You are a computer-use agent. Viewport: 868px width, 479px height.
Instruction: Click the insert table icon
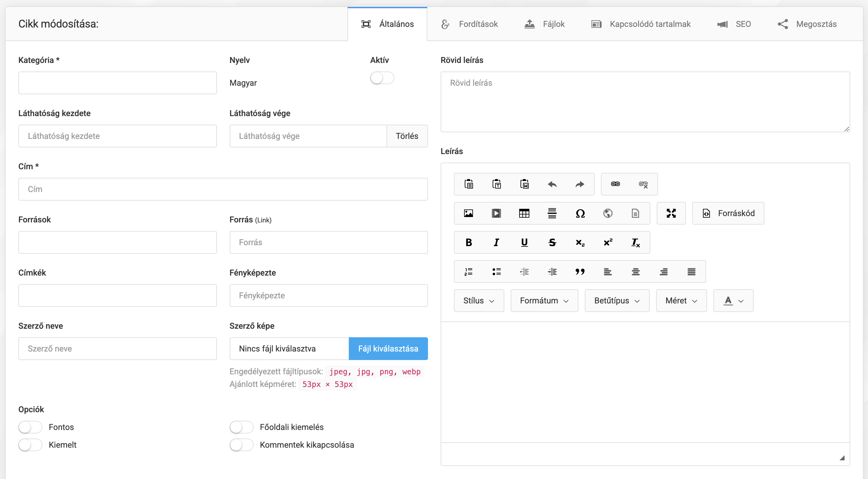524,214
